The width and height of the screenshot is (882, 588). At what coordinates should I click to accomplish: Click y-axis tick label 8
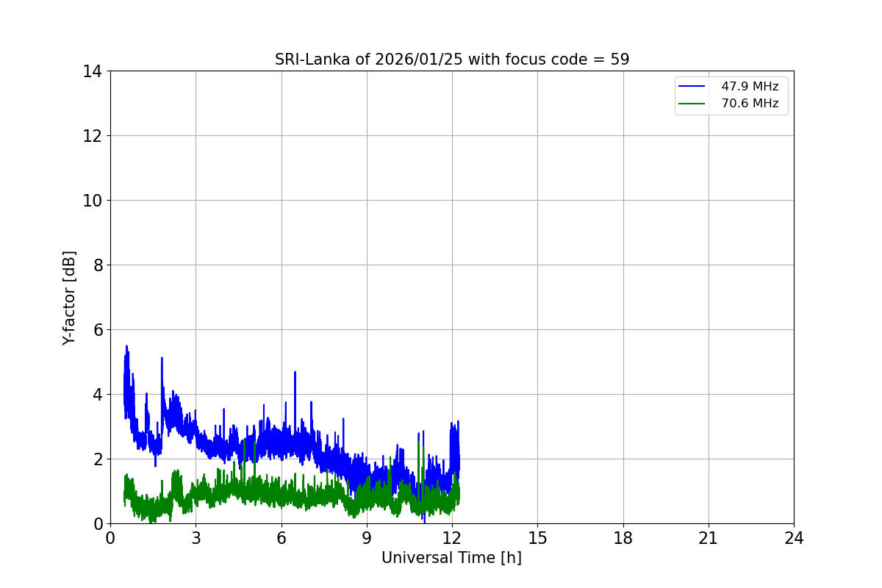click(97, 265)
